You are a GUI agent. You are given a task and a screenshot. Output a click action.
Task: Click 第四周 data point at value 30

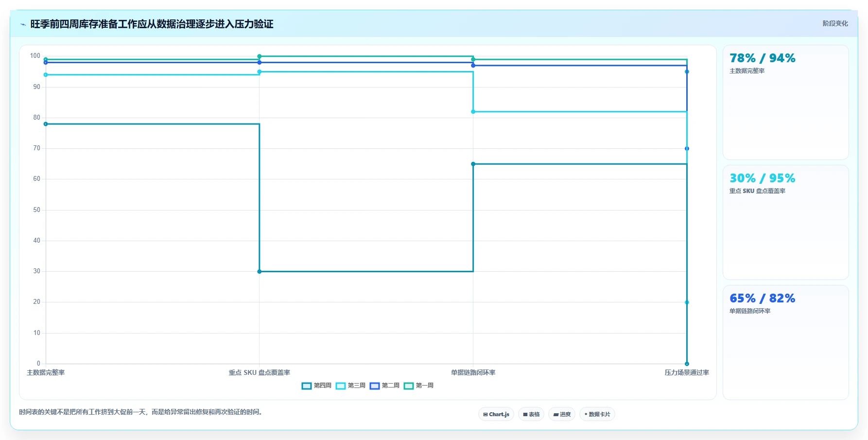coord(260,271)
